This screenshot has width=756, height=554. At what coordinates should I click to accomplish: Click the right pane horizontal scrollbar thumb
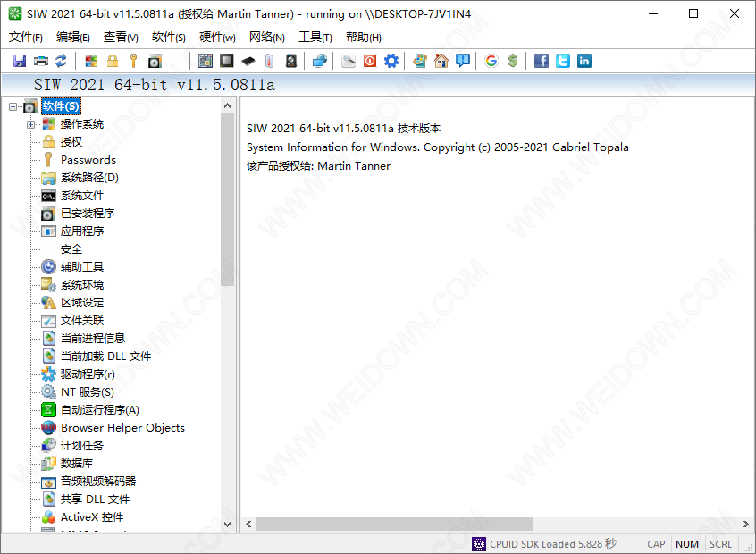click(394, 525)
